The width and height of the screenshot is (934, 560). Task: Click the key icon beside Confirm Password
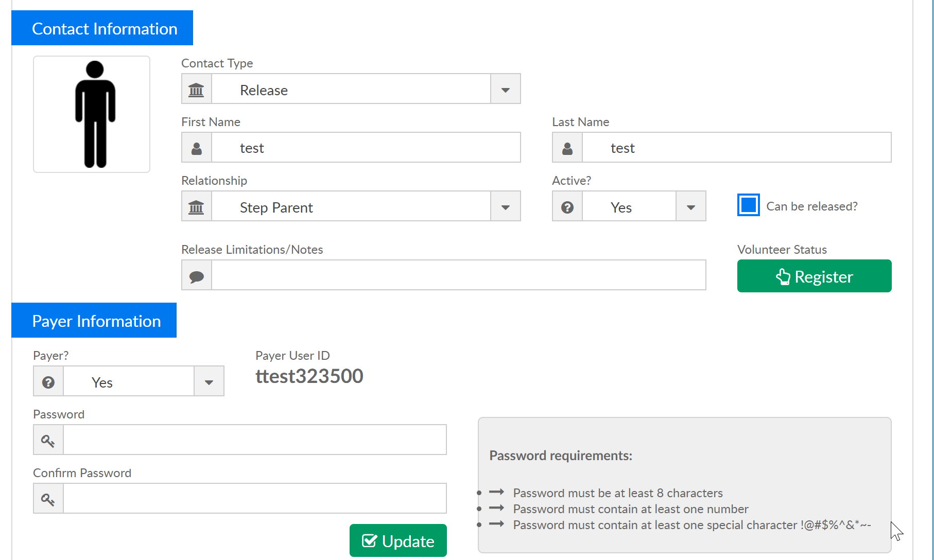pyautogui.click(x=48, y=499)
